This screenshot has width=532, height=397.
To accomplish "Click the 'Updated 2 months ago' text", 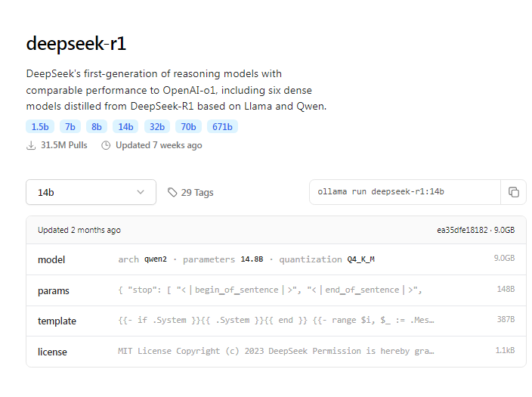I will pyautogui.click(x=79, y=230).
